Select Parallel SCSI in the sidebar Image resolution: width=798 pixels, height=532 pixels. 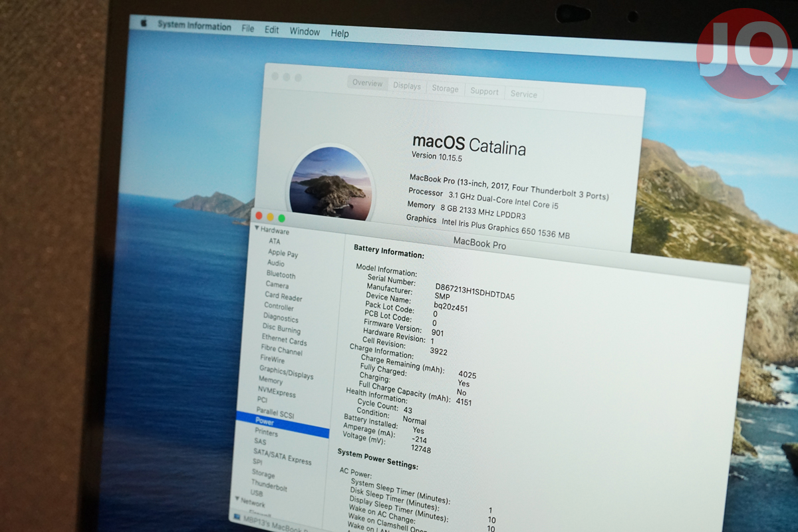(x=275, y=413)
